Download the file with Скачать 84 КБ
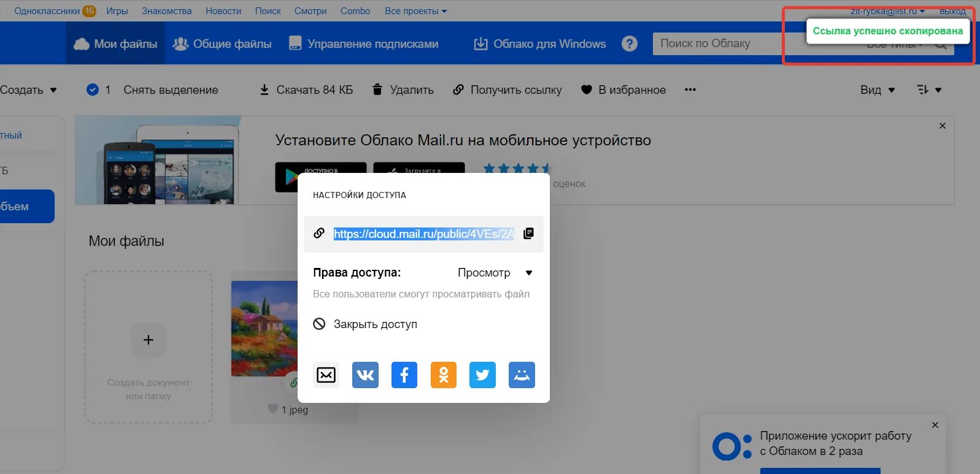The height and width of the screenshot is (474, 980). pyautogui.click(x=306, y=90)
